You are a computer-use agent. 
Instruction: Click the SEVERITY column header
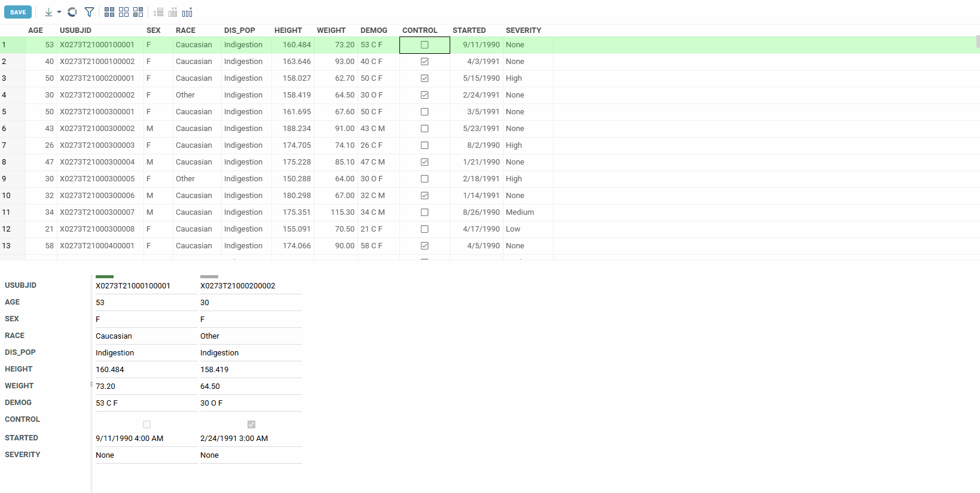tap(523, 31)
